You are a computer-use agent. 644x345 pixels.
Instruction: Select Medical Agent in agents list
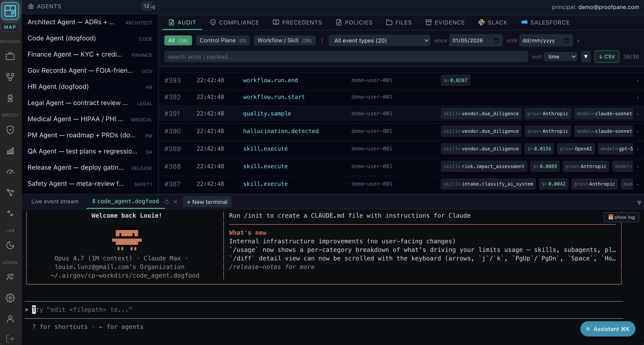click(x=90, y=119)
